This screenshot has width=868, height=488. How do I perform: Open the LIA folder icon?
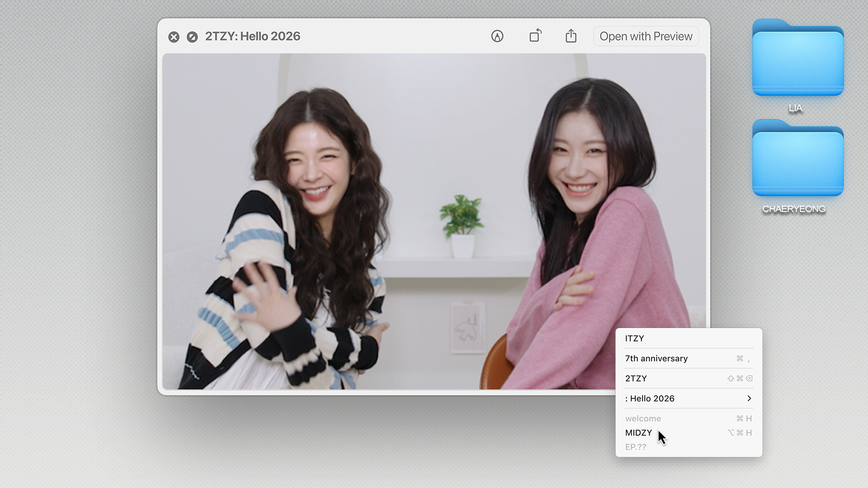[798, 59]
